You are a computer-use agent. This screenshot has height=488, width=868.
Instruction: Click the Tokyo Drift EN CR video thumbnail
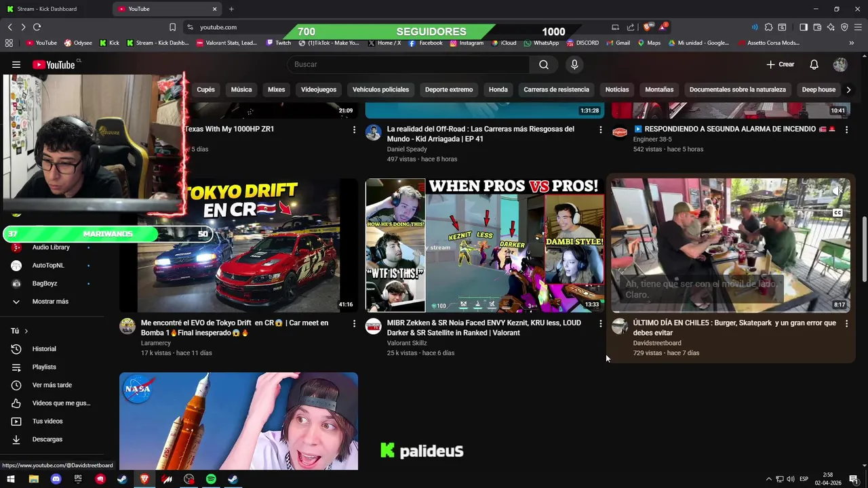(239, 245)
